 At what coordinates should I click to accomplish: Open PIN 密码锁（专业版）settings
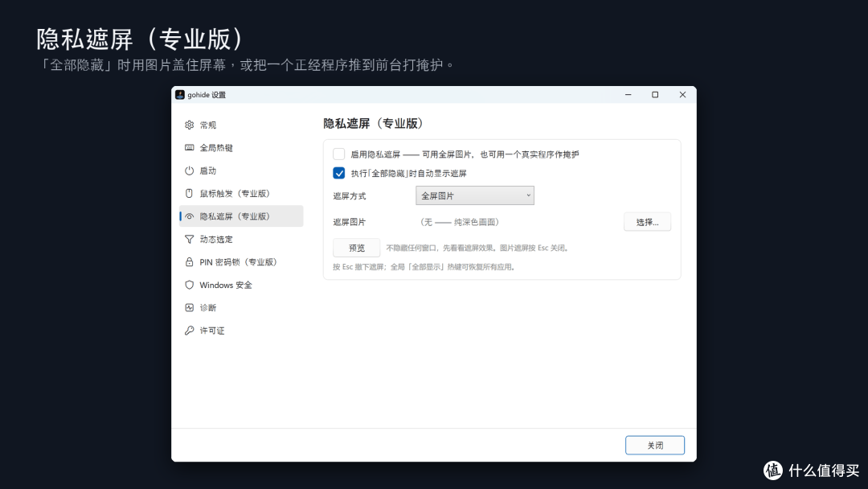241,262
